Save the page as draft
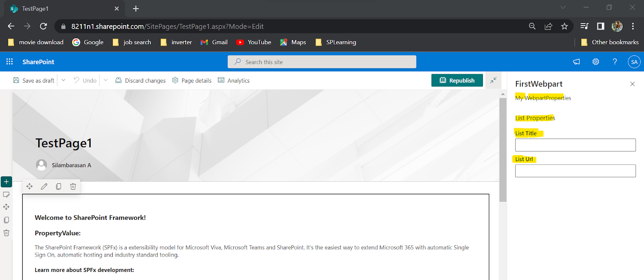This screenshot has width=644, height=280. [x=34, y=80]
